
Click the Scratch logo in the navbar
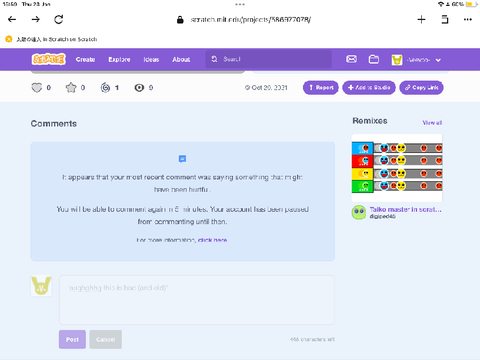click(x=49, y=59)
